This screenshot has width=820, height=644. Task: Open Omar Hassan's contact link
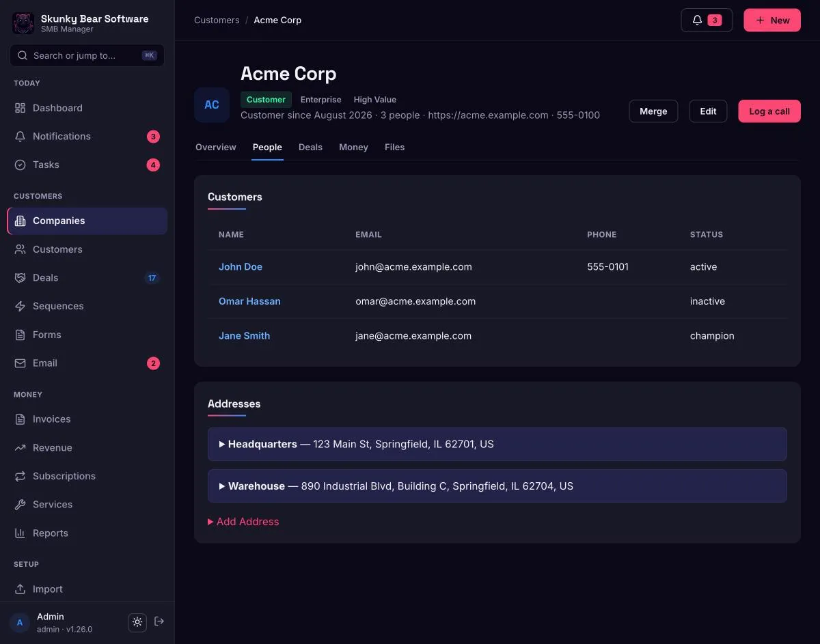point(249,301)
